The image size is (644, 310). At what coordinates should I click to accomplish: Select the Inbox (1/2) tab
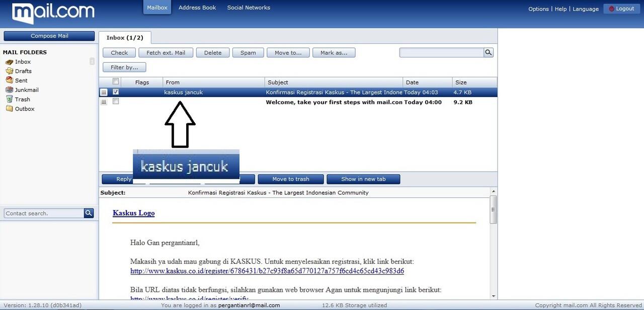125,38
